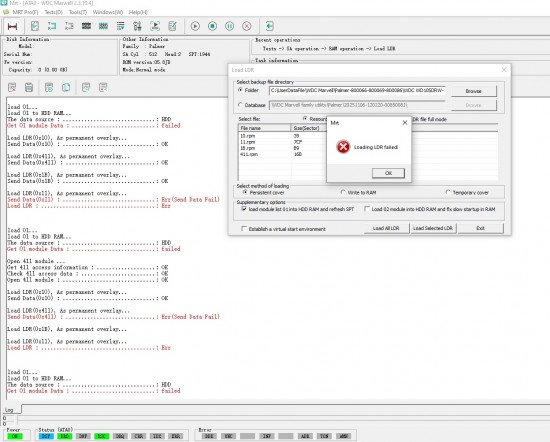Open the Tools(T) menu
Viewport: 550px width, 442px height.
[x=78, y=12]
